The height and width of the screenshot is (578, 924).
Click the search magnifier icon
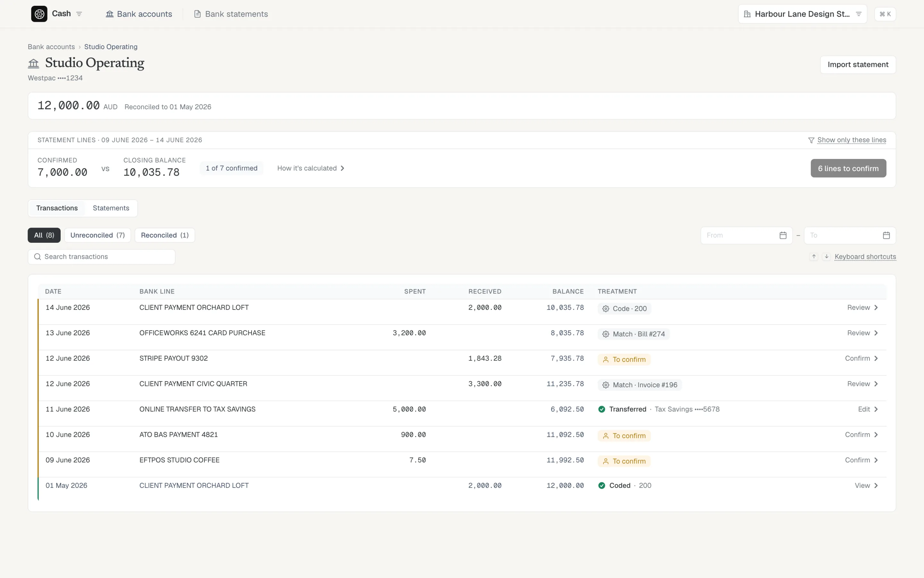point(38,257)
